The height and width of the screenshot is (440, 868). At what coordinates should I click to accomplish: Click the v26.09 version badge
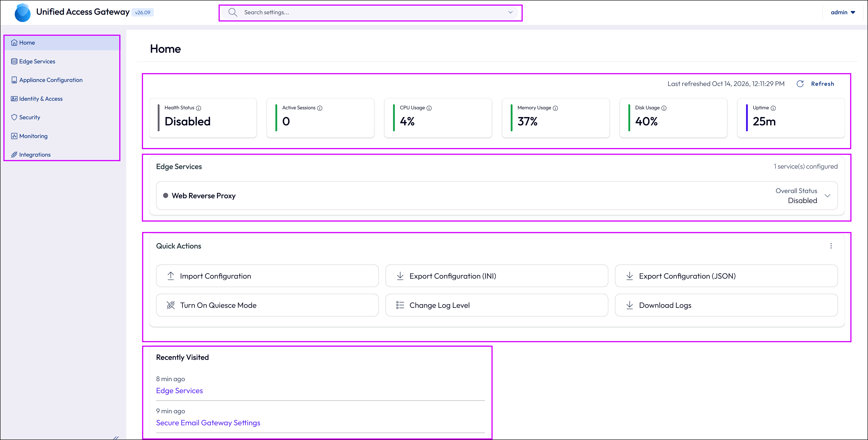tap(143, 12)
